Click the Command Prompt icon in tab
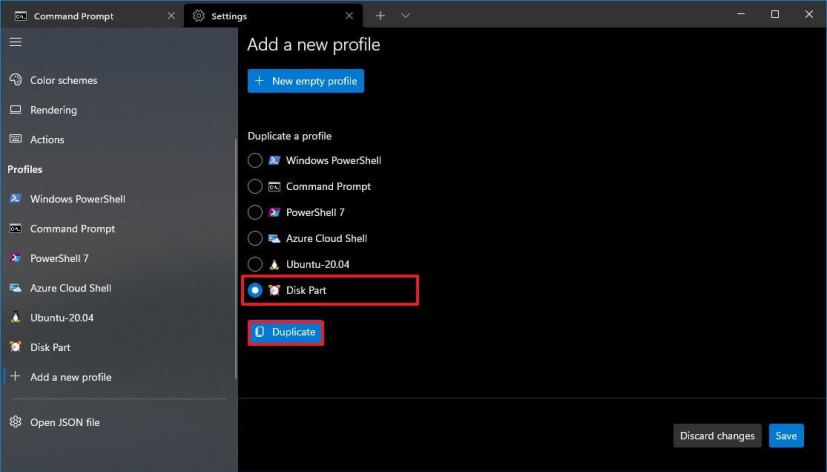 tap(21, 16)
